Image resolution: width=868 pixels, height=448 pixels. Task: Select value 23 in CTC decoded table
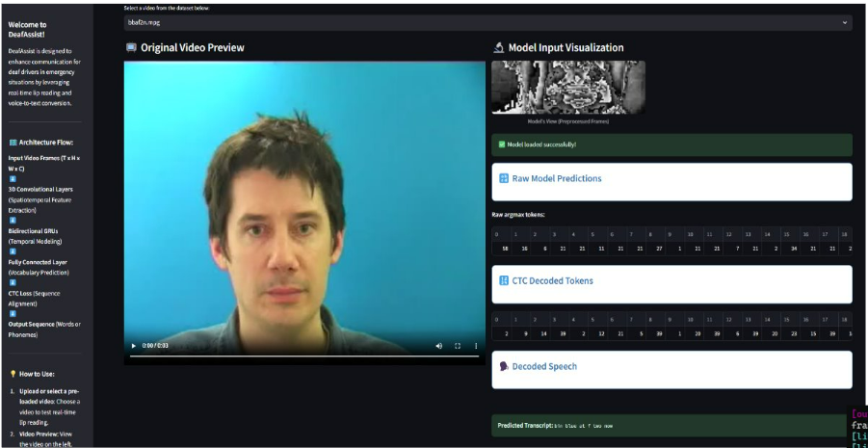(x=794, y=334)
